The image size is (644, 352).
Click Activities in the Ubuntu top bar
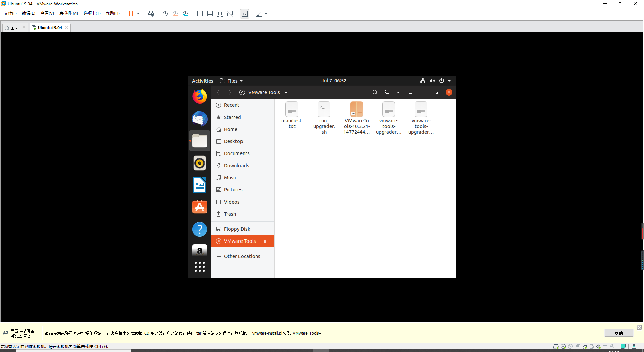[202, 81]
